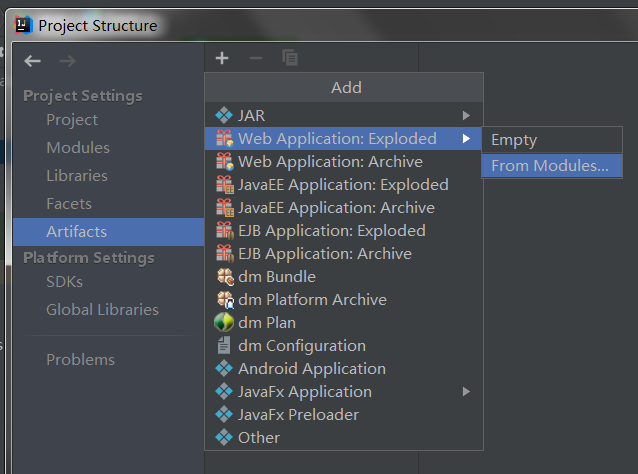Expand the Web Application: Exploded submenu arrow
Screen dimensions: 638x474
[x=466, y=139]
